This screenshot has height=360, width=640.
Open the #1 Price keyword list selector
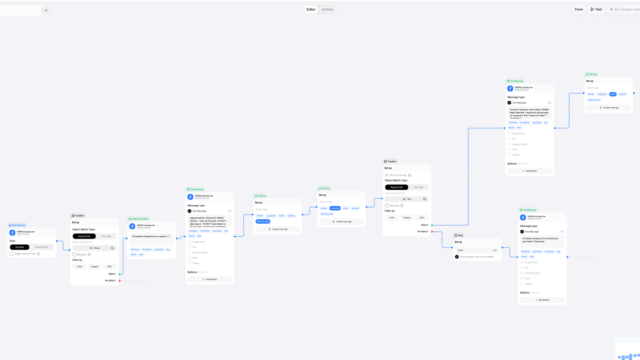pyautogui.click(x=94, y=248)
